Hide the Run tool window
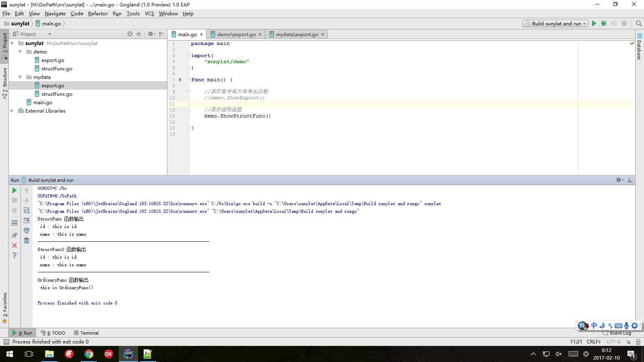The image size is (644, 362). [630, 180]
